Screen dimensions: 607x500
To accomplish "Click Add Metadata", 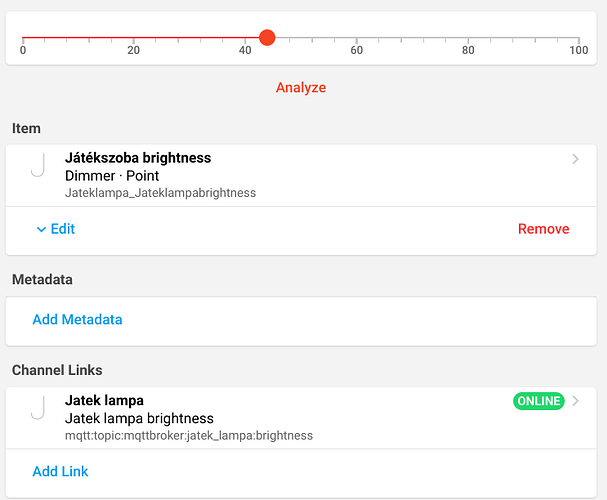I will coord(77,320).
